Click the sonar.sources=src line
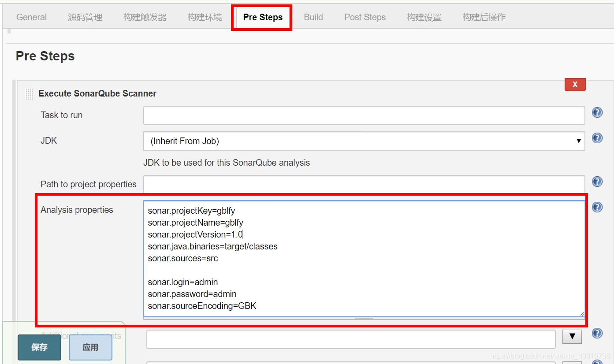Image resolution: width=614 pixels, height=364 pixels. (183, 258)
